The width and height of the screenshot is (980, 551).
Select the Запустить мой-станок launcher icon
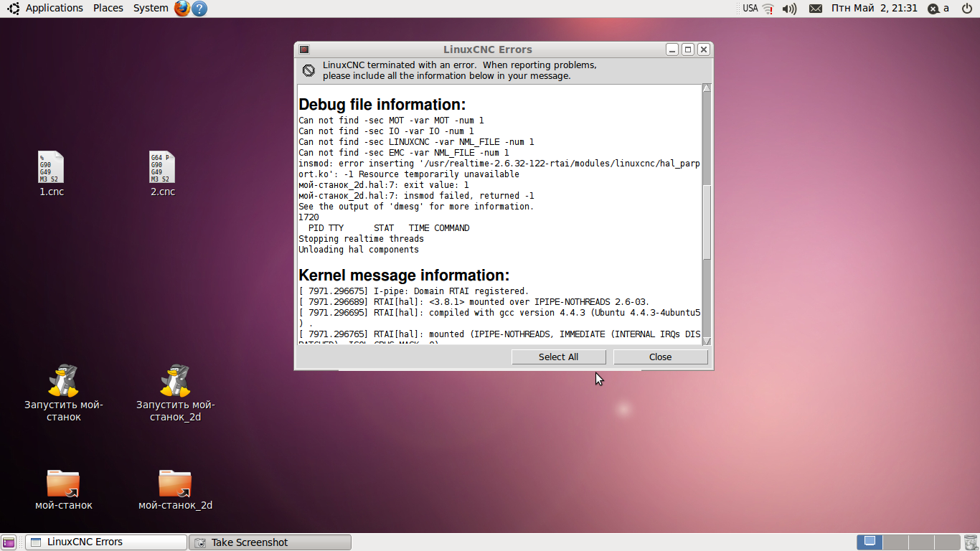pos(63,393)
